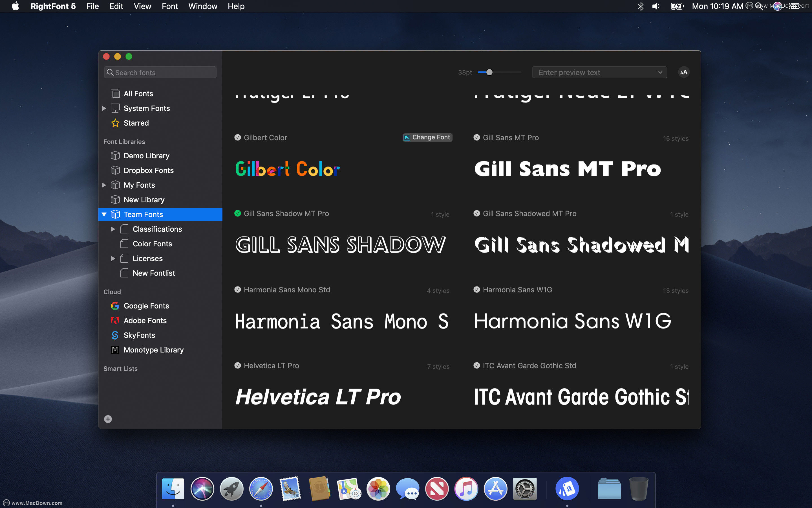
Task: Expand the My Fonts disclosure triangle
Action: tap(104, 185)
